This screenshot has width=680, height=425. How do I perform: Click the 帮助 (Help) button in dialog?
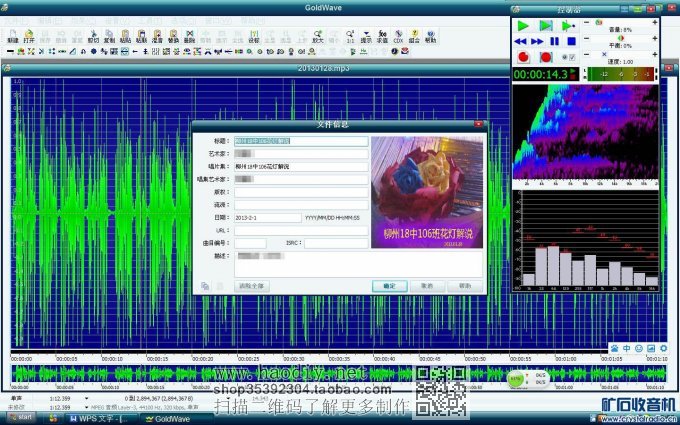pos(464,285)
